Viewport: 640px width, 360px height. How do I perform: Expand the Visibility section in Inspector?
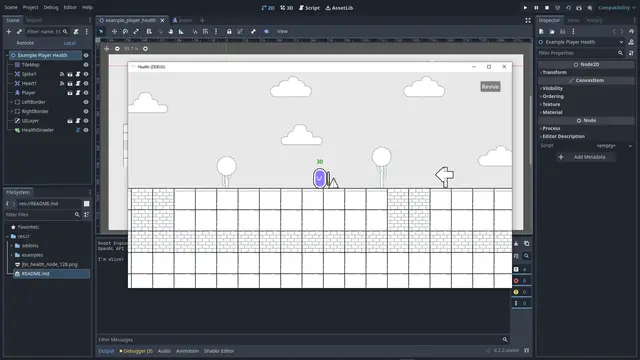click(x=552, y=88)
